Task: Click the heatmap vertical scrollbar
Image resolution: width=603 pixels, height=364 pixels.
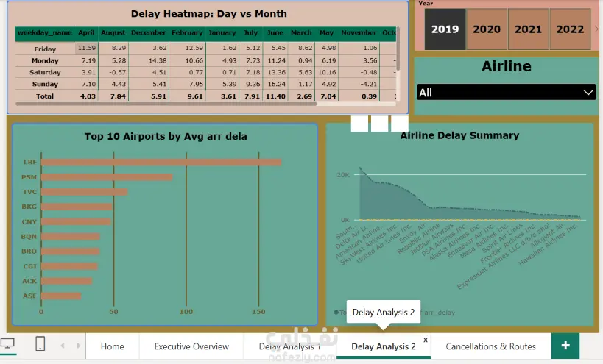Action: (x=398, y=49)
